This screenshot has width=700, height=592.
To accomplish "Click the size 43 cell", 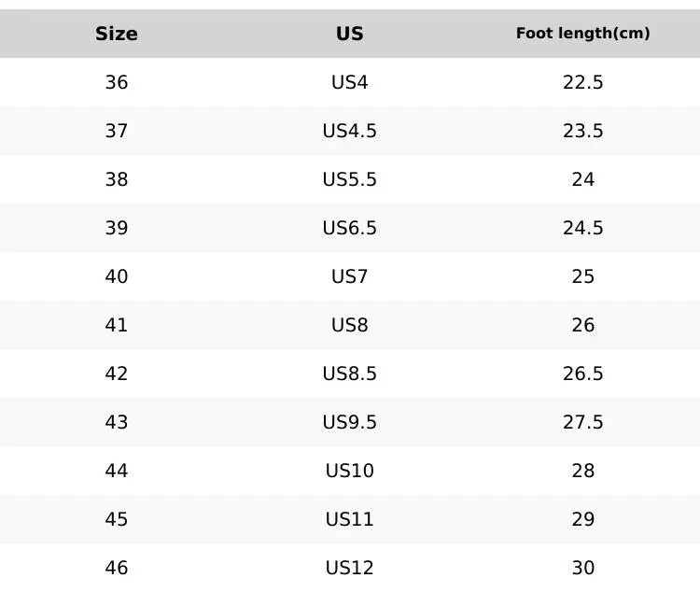I will (117, 422).
